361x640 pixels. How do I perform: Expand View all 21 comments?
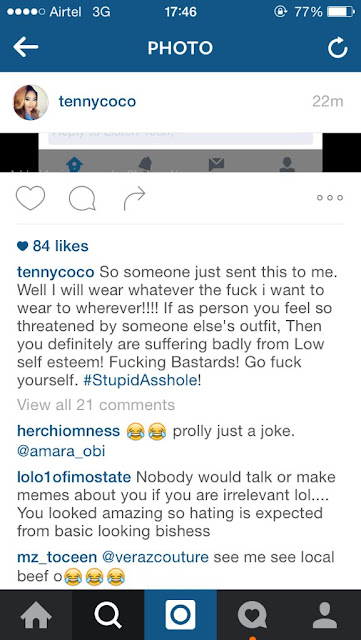[x=96, y=405]
